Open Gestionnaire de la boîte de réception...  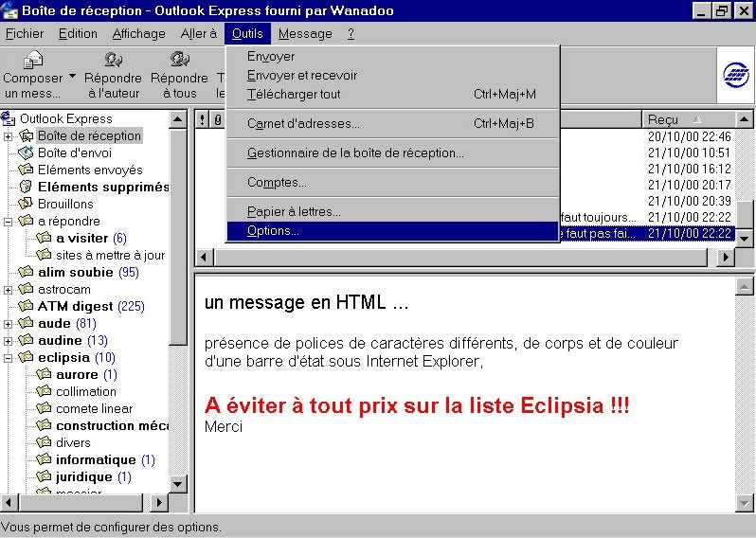coord(392,152)
